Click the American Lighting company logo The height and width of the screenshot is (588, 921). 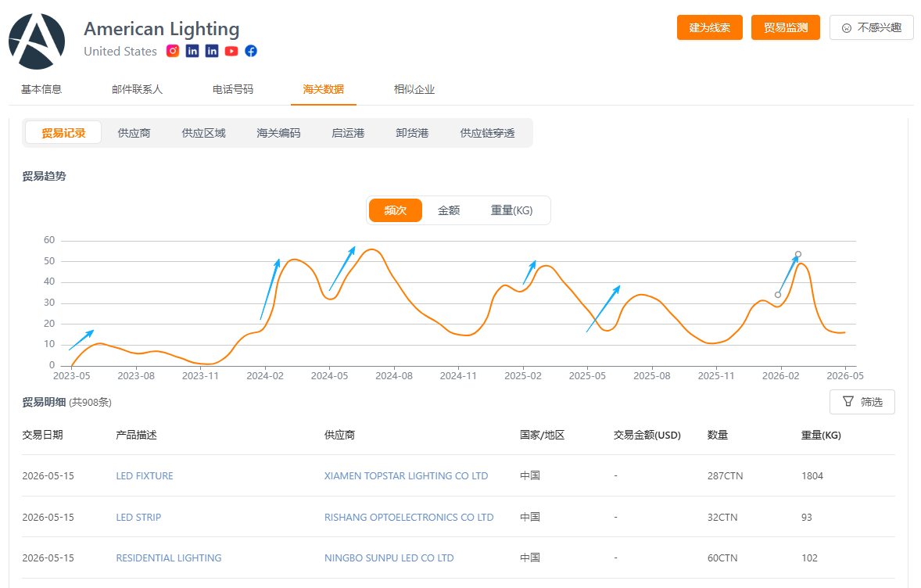pos(37,41)
